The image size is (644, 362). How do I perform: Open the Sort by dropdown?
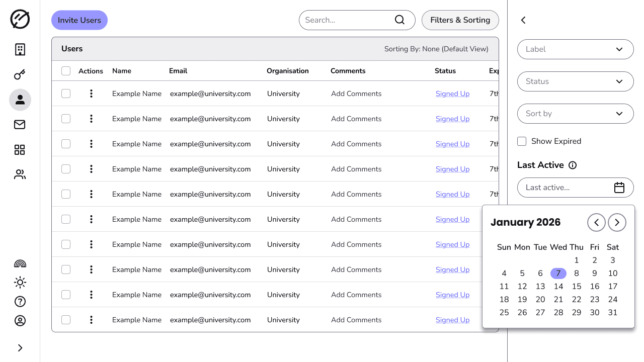coord(576,114)
